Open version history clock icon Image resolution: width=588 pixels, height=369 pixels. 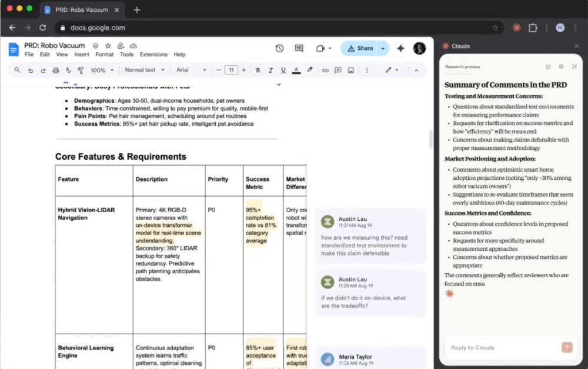click(279, 48)
